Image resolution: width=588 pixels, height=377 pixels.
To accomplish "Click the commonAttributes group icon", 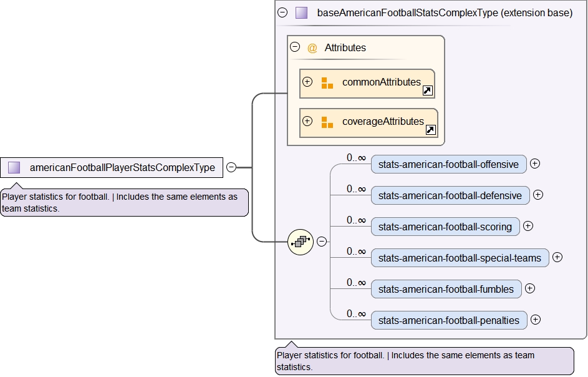I will pyautogui.click(x=327, y=83).
